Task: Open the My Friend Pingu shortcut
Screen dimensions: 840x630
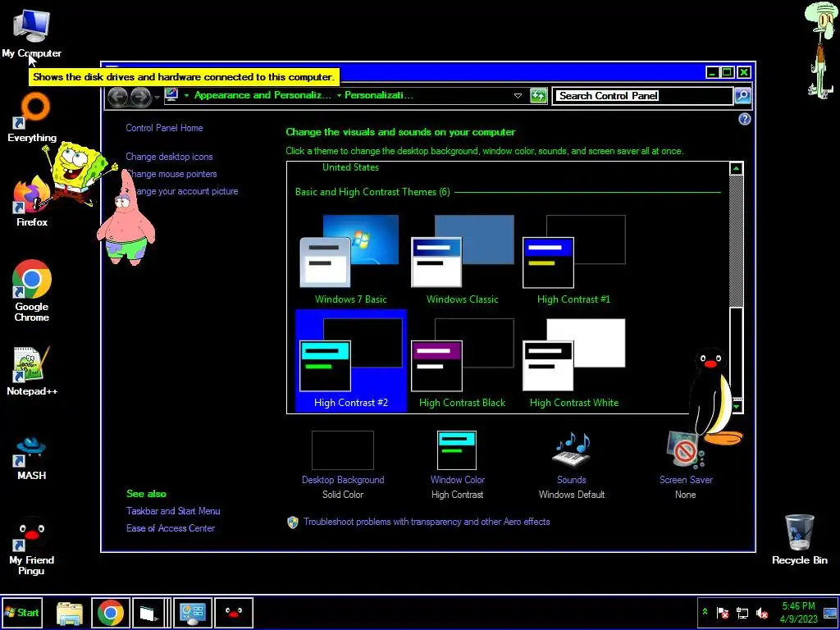Action: (32, 546)
